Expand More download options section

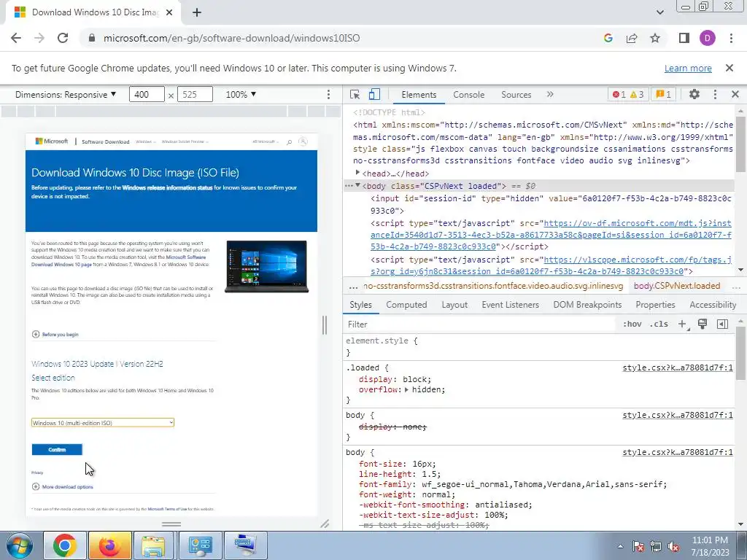pos(63,486)
